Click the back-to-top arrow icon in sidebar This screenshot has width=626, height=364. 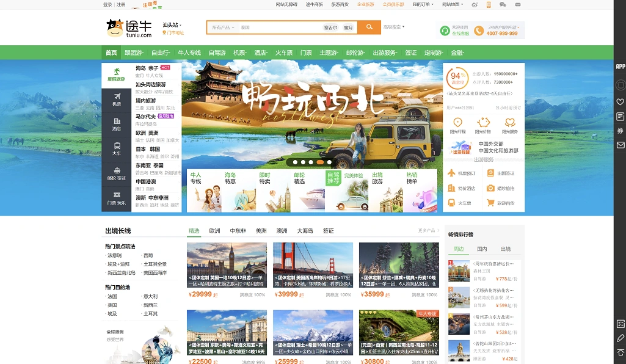[x=620, y=352]
